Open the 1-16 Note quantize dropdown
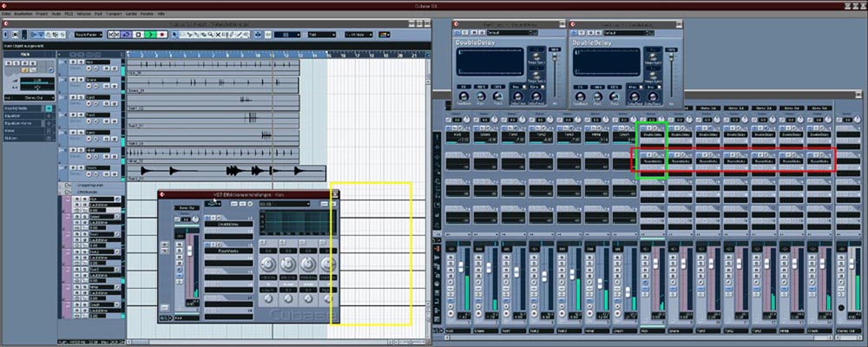 point(358,35)
